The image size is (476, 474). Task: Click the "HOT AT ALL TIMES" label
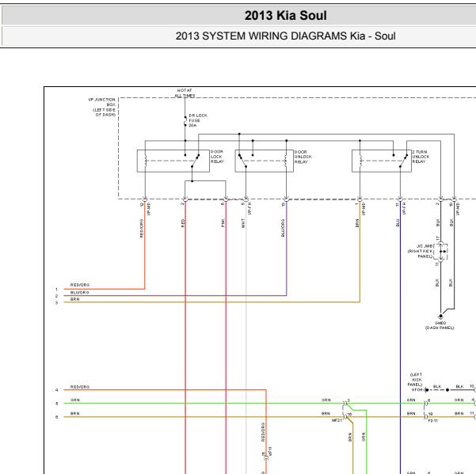[185, 93]
